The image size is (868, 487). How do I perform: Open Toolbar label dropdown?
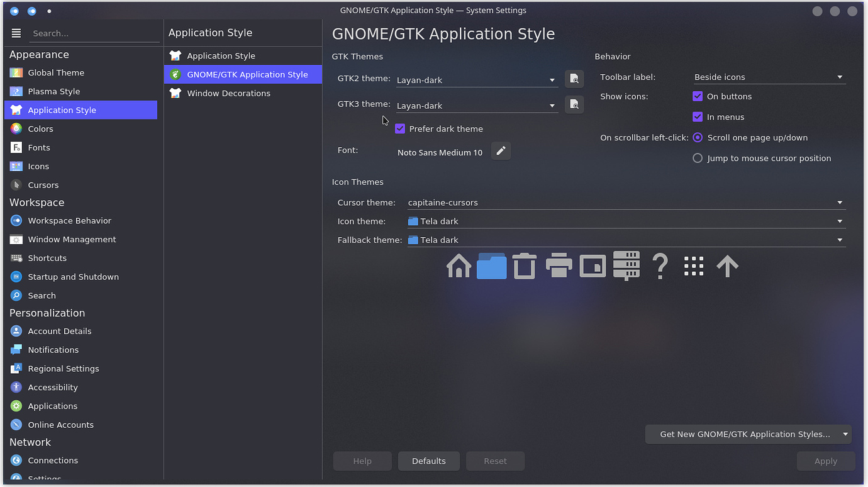[x=769, y=77]
